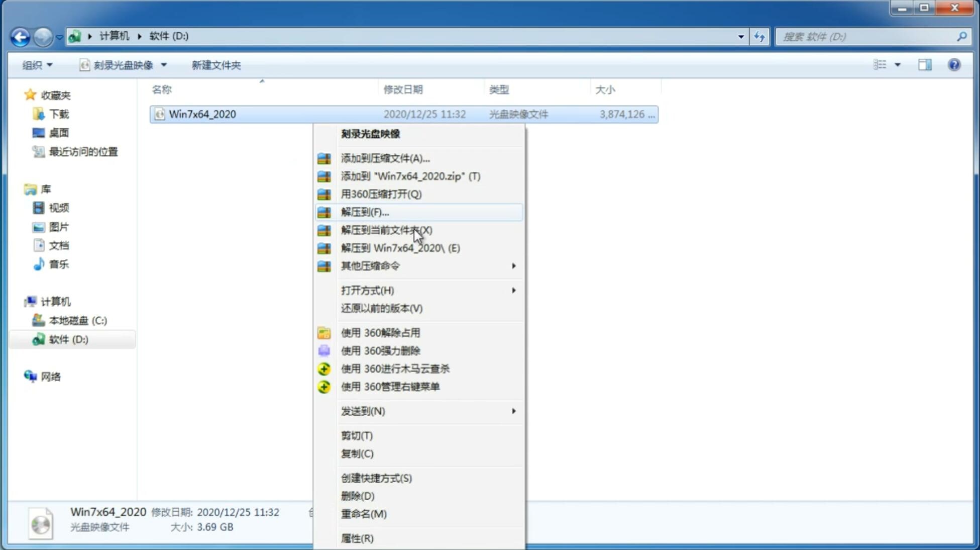Select 打开方式 submenu arrow
The height and width of the screenshot is (550, 980).
coord(514,290)
